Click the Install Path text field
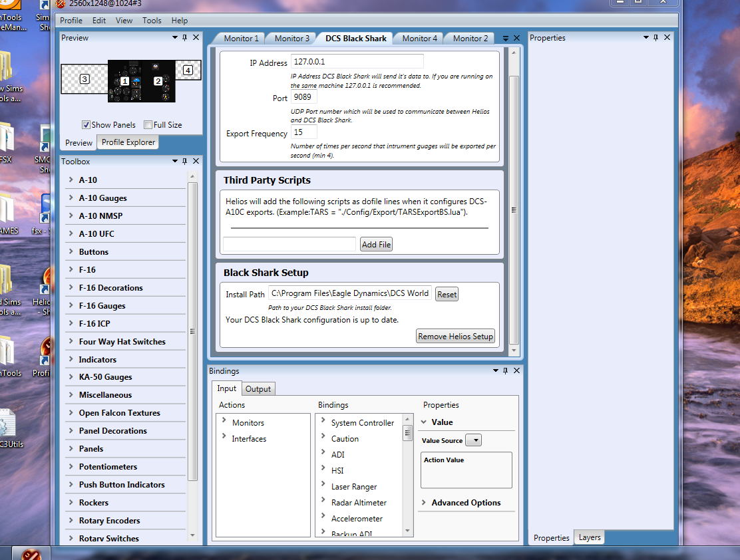This screenshot has height=560, width=740. point(350,293)
